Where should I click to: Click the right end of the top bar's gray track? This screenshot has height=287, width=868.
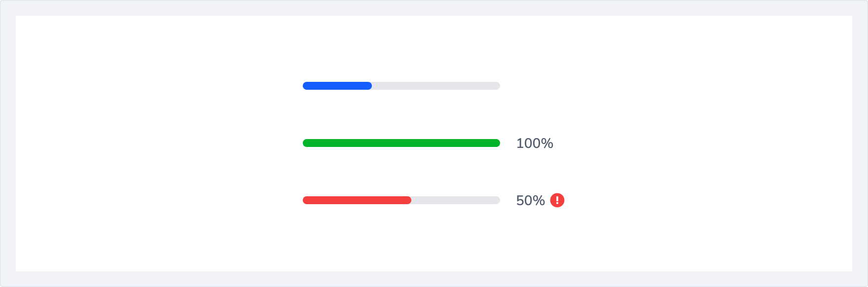497,86
